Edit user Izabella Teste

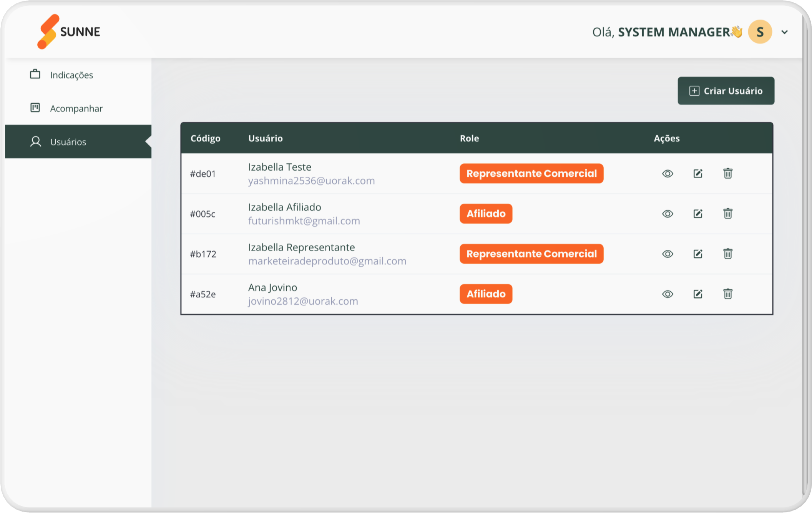(698, 174)
